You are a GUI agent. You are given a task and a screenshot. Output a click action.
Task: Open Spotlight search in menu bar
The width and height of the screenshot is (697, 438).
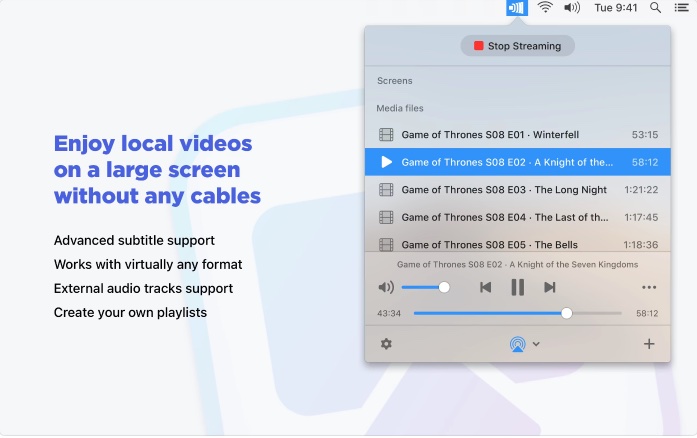(x=655, y=8)
